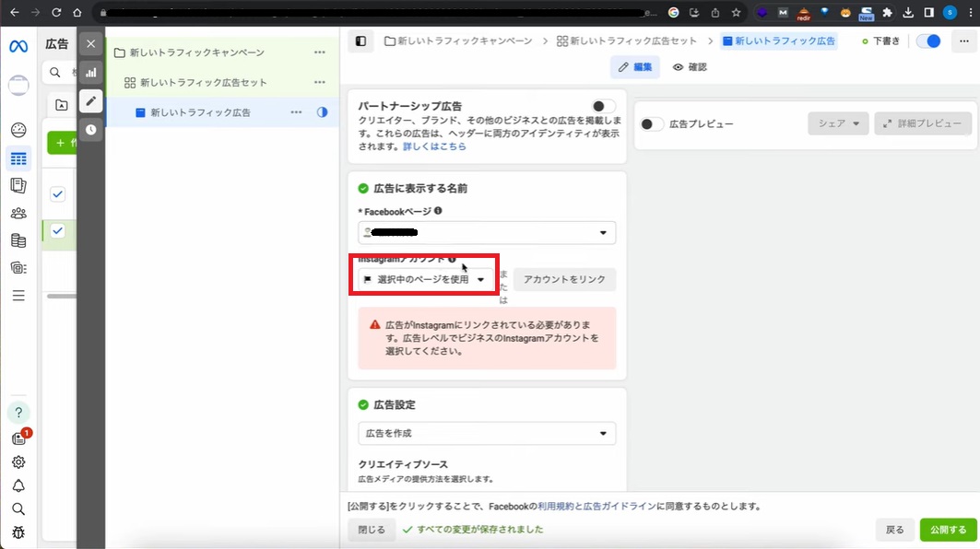The image size is (980, 549).
Task: Select 新しいトラフィック広告セット in the tree
Action: click(203, 83)
